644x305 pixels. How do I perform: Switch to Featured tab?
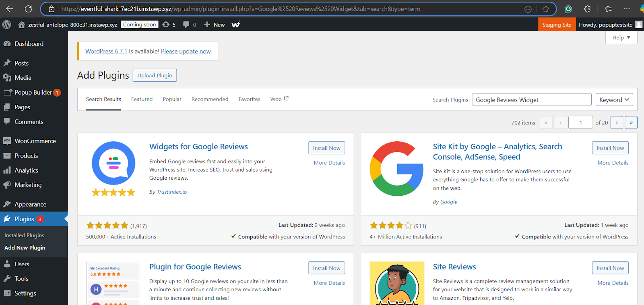pos(142,99)
